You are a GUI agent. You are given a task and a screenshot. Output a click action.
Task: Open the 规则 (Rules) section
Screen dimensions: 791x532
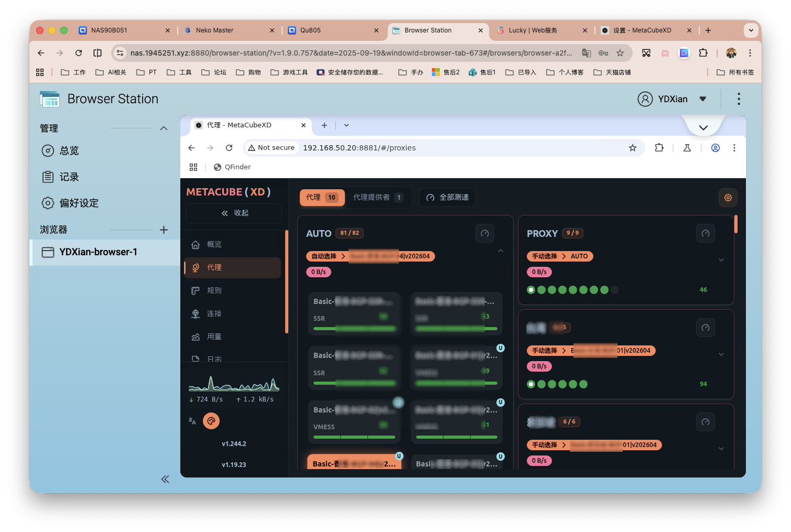coord(214,290)
